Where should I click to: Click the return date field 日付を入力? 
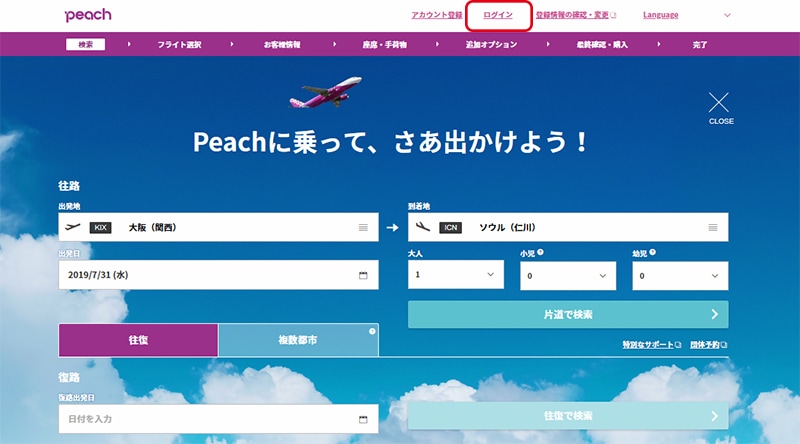218,419
